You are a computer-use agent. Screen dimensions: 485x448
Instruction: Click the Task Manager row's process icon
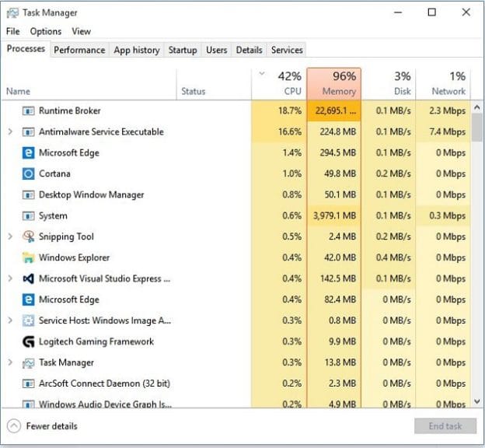pyautogui.click(x=29, y=362)
